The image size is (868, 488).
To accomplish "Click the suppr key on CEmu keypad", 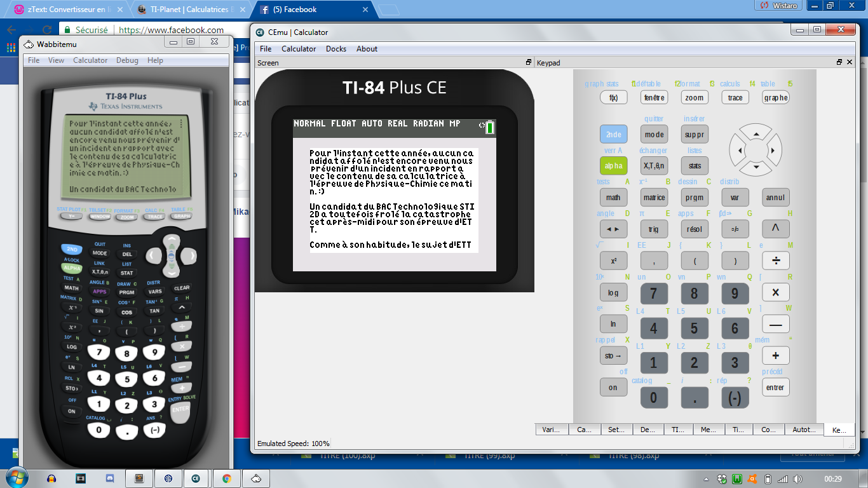I will coord(695,134).
